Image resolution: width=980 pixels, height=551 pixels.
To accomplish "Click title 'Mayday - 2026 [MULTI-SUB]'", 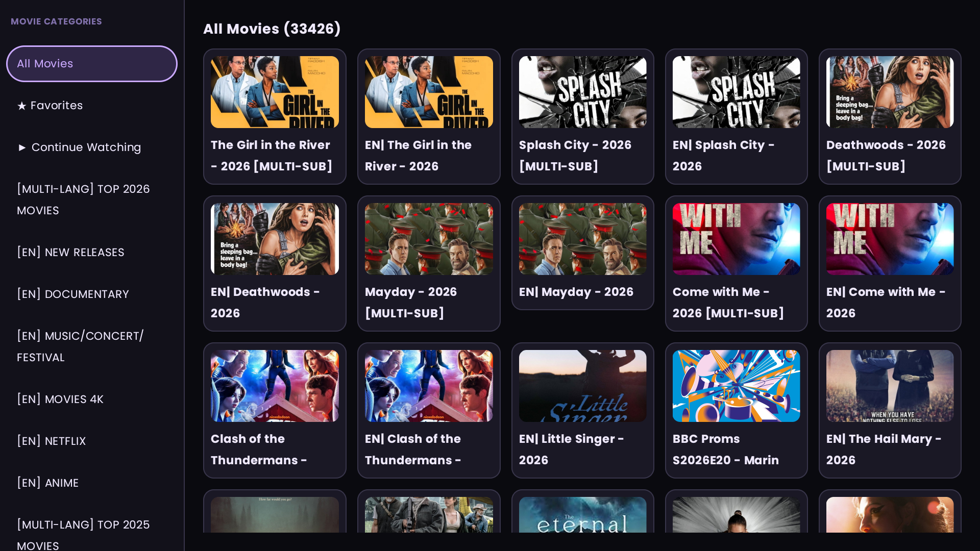I will 411,303.
